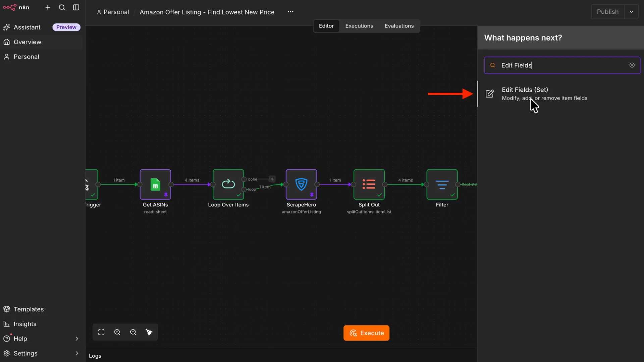Click the workflow name title
This screenshot has width=644, height=362.
coord(207,12)
